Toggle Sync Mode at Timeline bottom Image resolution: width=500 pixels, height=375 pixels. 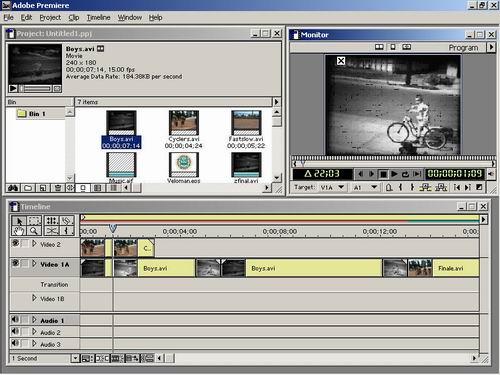147,358
